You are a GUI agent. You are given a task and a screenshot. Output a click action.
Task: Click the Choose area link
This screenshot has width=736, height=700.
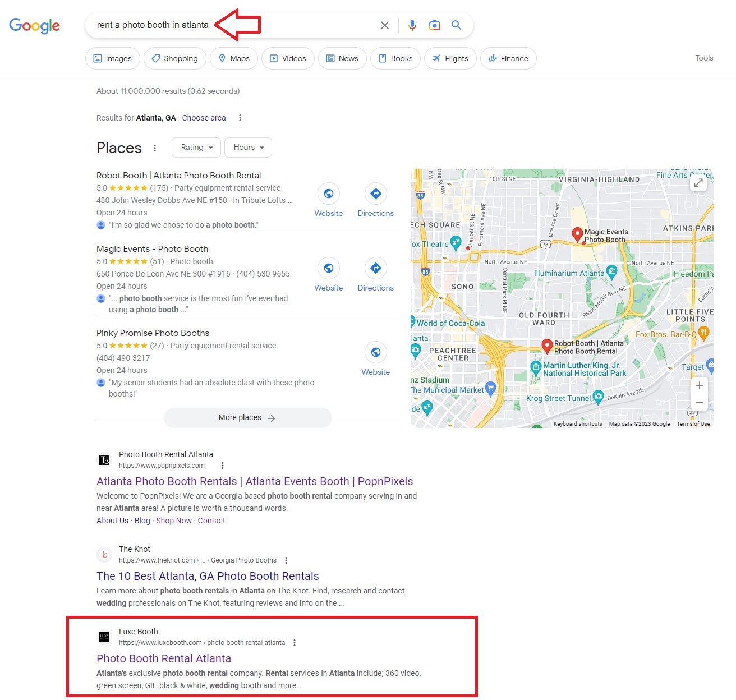click(x=204, y=118)
